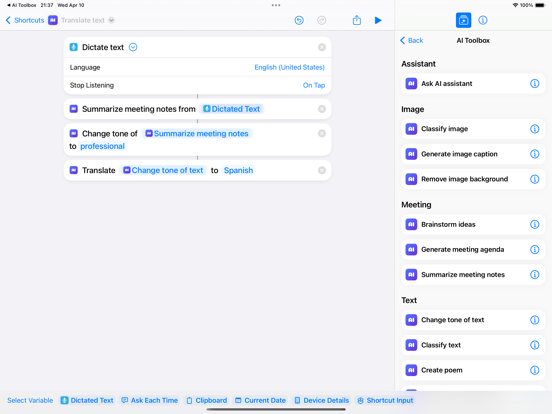Tap the battery indicator
This screenshot has width=552, height=414.
tap(540, 5)
